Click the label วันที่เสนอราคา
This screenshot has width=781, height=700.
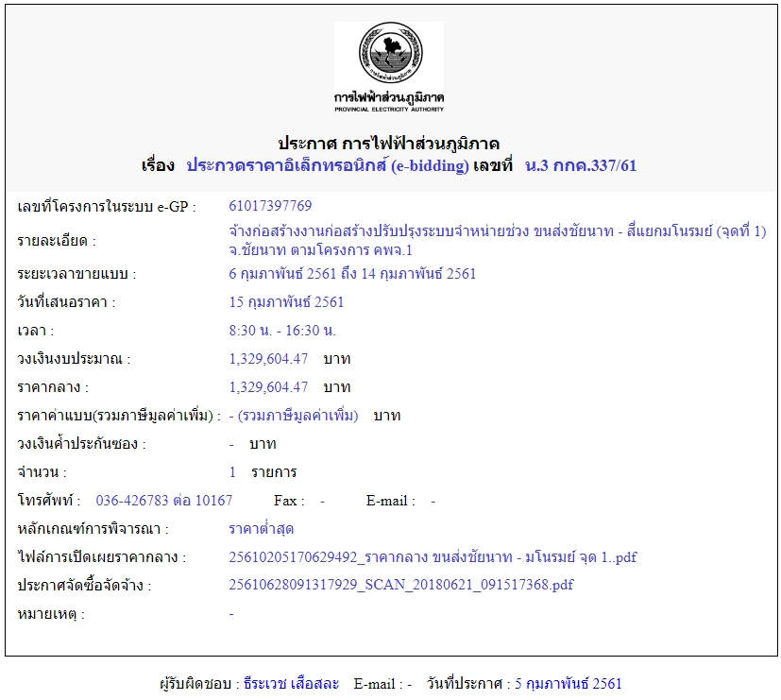[x=66, y=302]
